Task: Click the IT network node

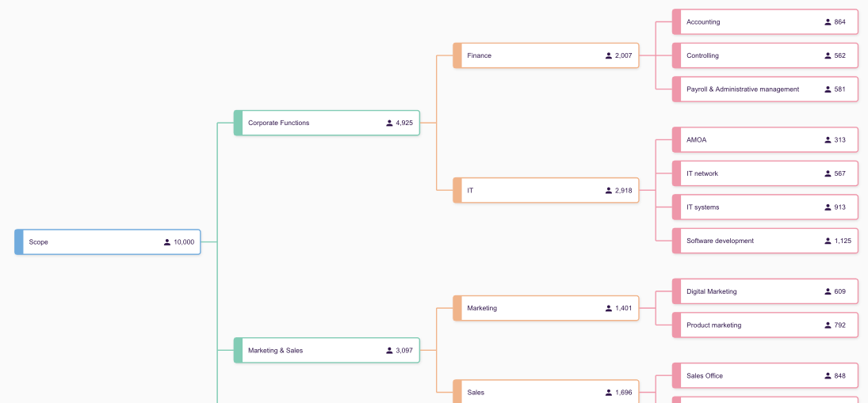Action: [x=745, y=173]
